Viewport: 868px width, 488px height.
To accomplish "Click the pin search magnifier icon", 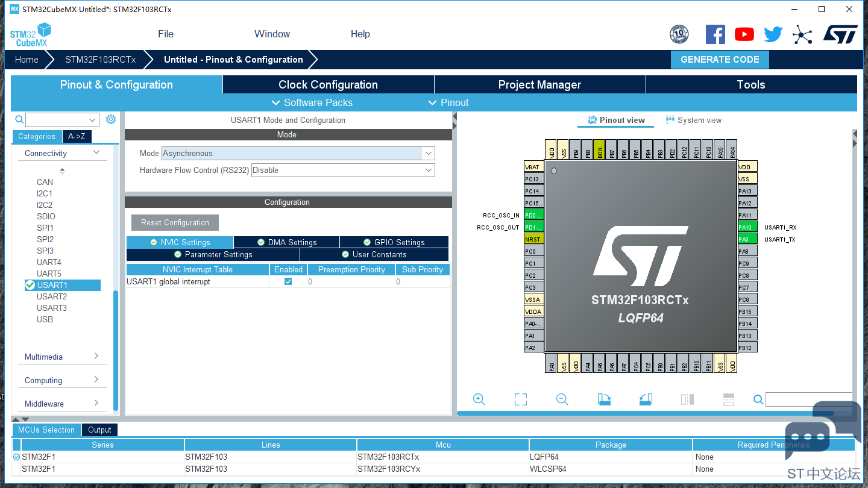I will coord(758,399).
